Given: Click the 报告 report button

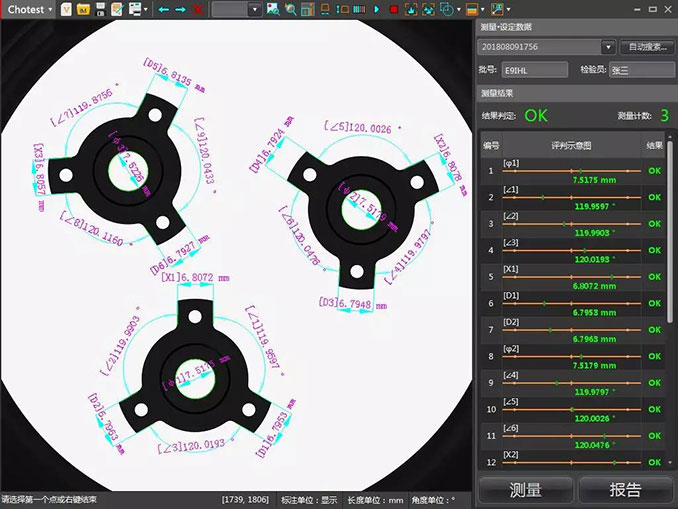Looking at the screenshot, I should (625, 490).
